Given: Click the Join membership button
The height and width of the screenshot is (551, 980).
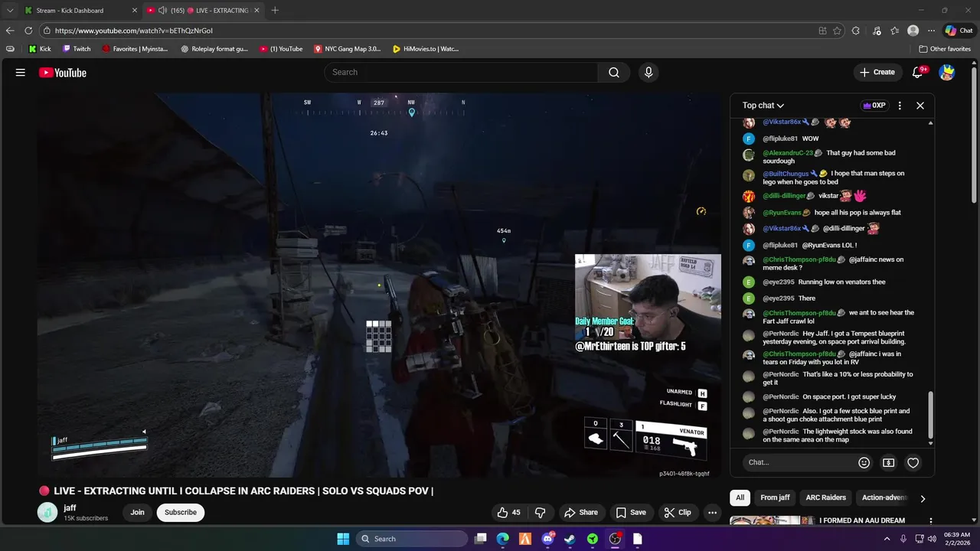Looking at the screenshot, I should tap(137, 513).
